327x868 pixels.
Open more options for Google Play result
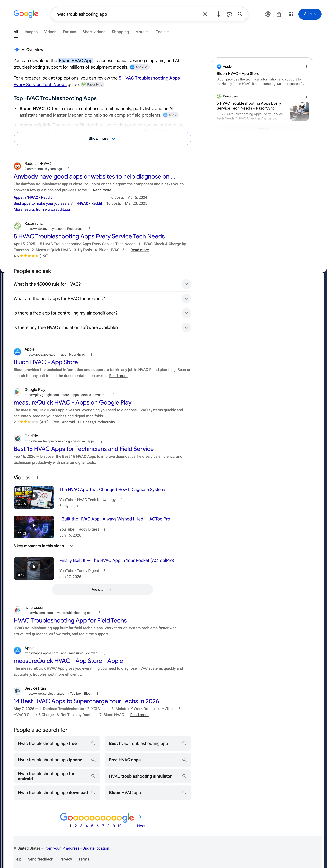point(114,395)
